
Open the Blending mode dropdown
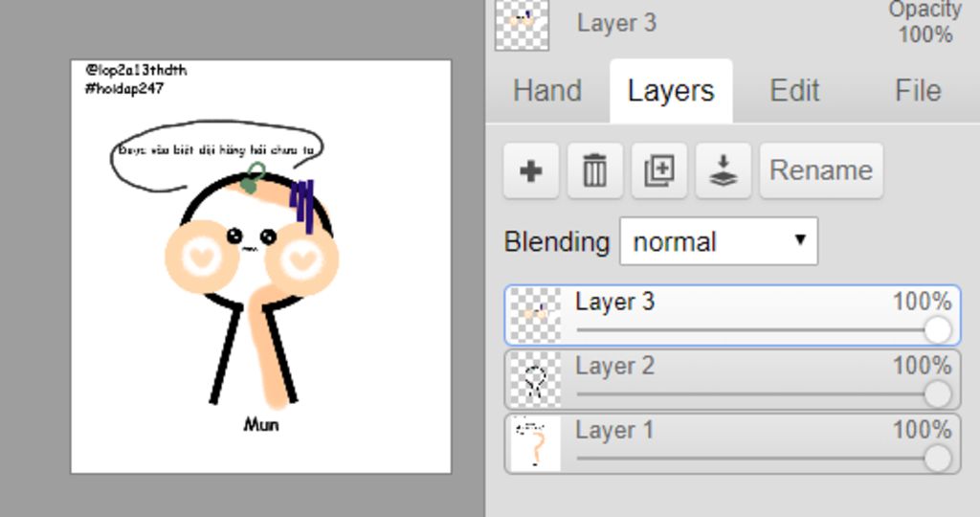[x=719, y=241]
